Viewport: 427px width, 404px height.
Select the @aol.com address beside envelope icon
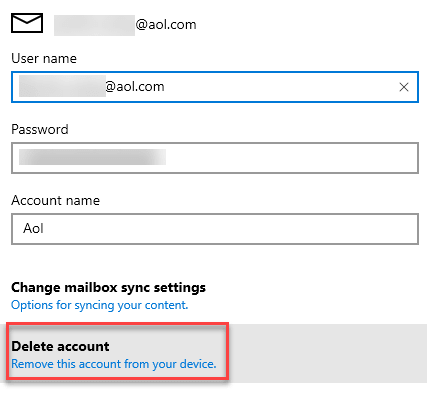pos(166,25)
